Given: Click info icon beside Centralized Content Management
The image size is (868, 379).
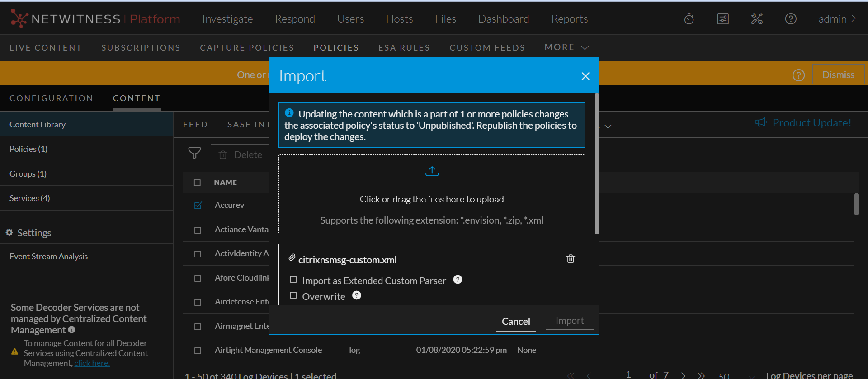Looking at the screenshot, I should (x=71, y=330).
